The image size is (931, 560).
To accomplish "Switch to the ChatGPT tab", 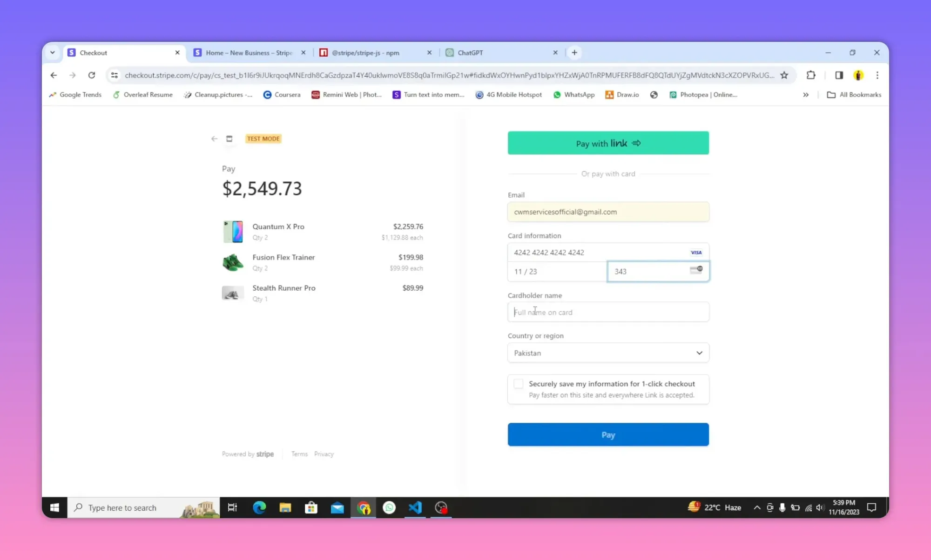I will coord(470,53).
